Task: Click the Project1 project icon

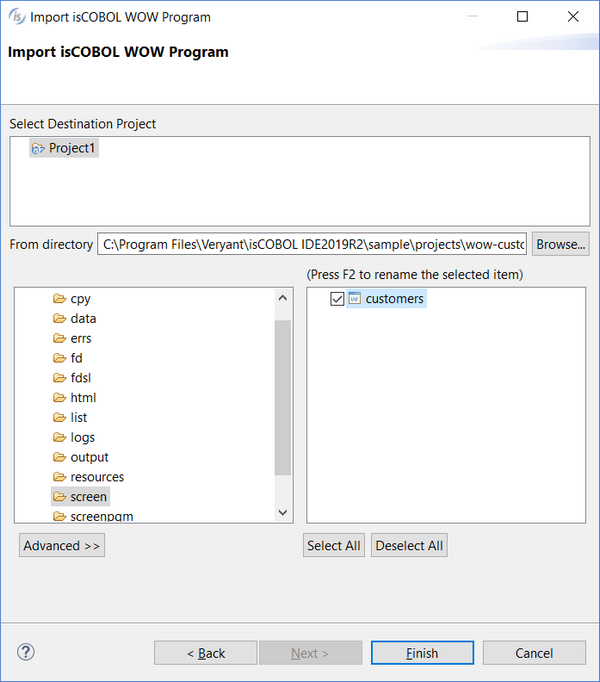Action: [x=38, y=149]
